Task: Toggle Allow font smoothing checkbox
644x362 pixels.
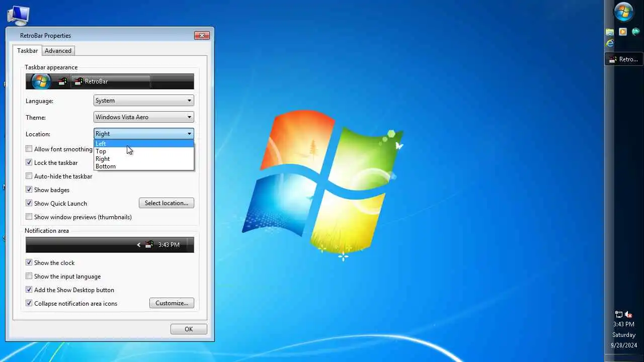Action: coord(29,149)
